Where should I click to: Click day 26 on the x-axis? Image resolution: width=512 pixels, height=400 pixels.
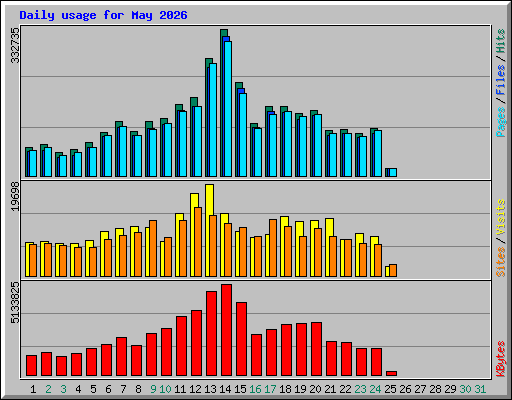(x=405, y=389)
